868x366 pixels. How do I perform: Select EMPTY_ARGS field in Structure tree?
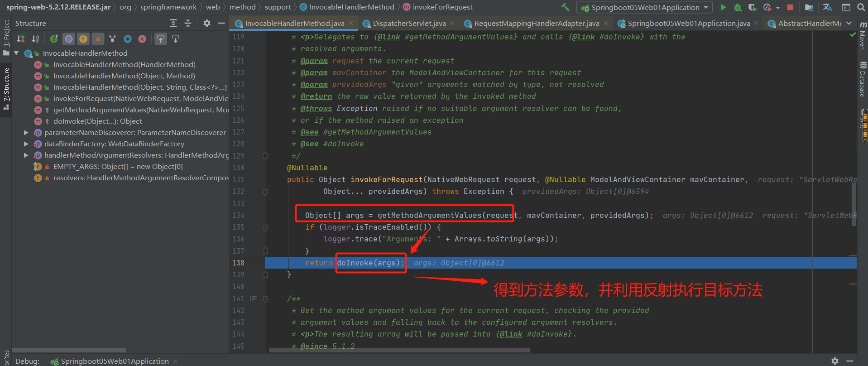(118, 167)
